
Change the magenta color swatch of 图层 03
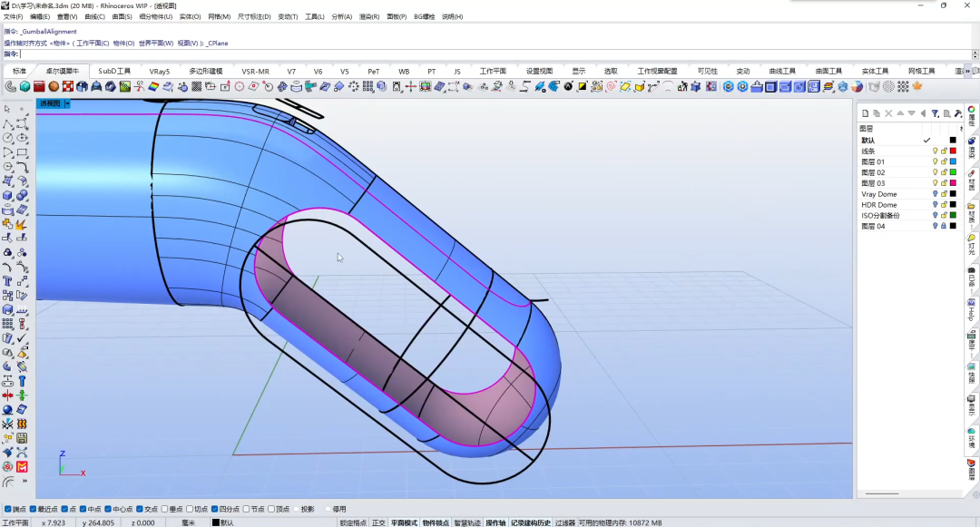click(953, 183)
